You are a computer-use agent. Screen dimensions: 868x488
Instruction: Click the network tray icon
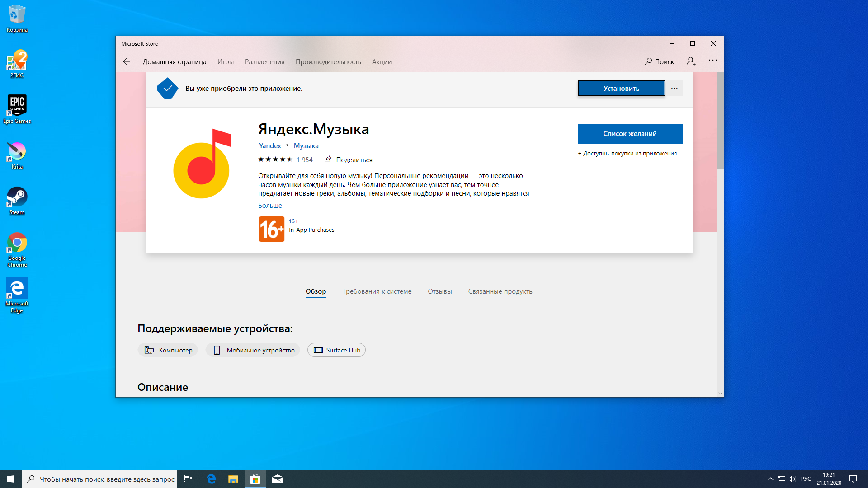coord(782,479)
